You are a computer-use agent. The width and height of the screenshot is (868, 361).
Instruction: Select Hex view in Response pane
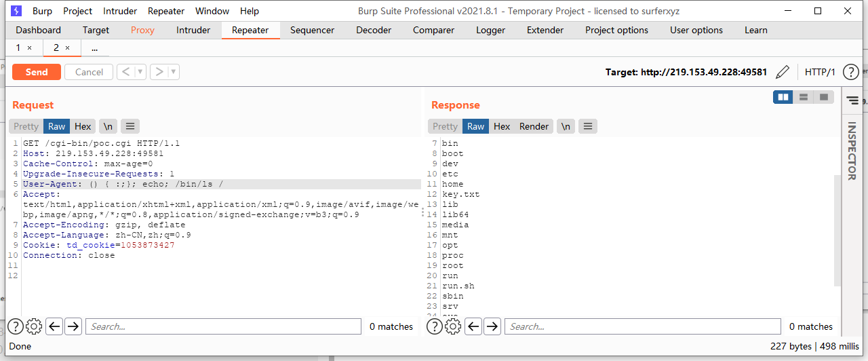click(502, 126)
